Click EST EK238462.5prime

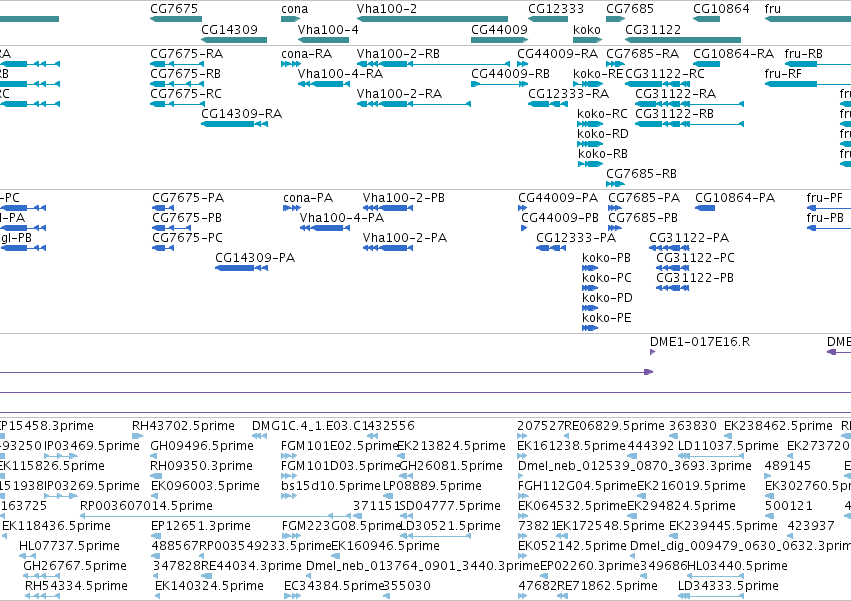(x=778, y=426)
